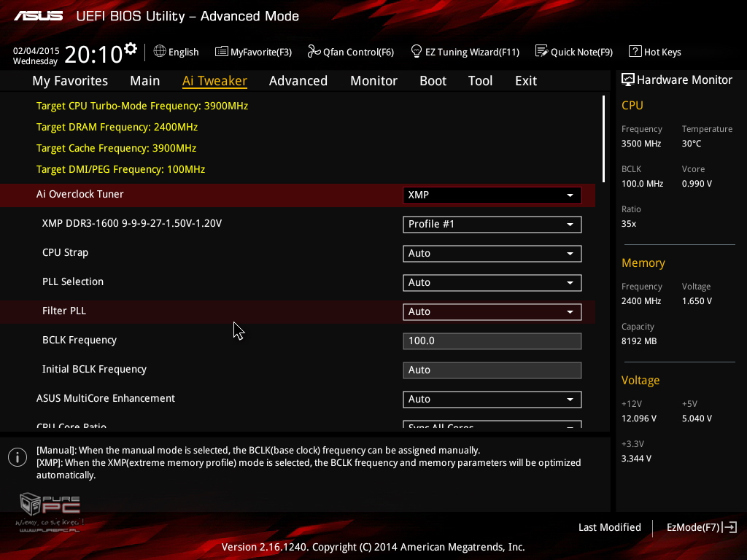
Task: Click the English language button
Action: click(x=177, y=52)
